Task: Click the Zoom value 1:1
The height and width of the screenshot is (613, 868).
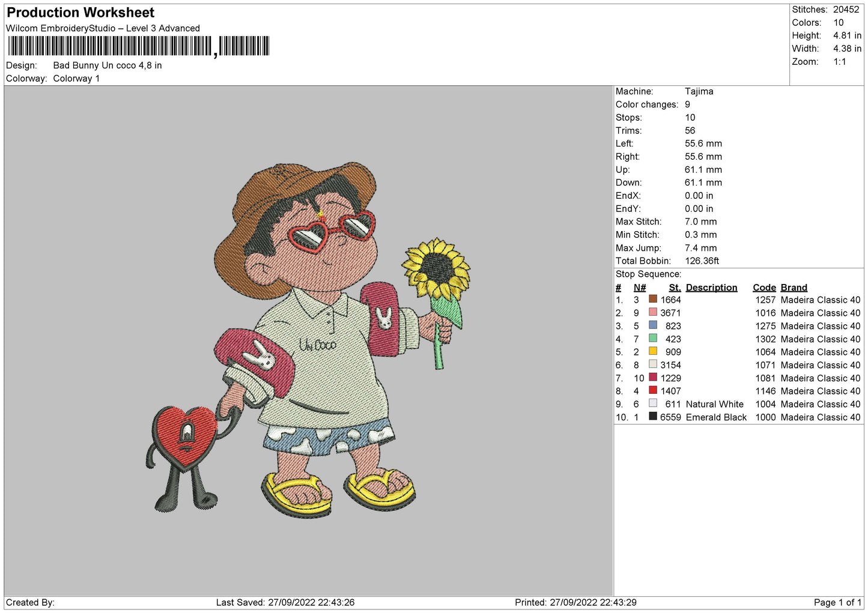Action: [840, 62]
